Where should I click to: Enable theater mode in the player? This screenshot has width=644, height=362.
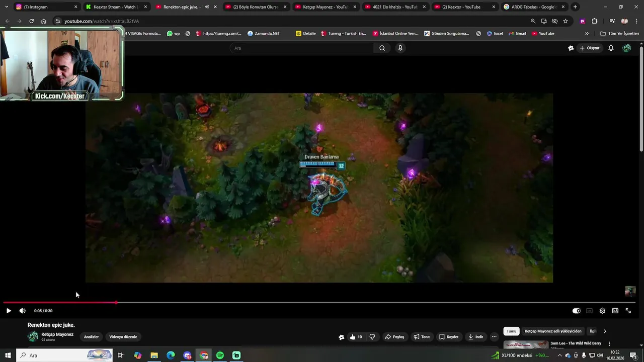coord(615,311)
